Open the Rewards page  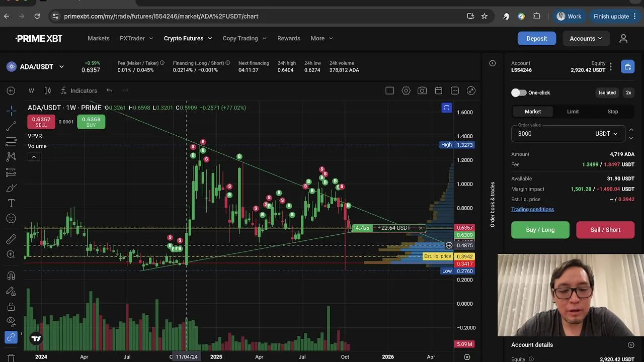click(x=289, y=38)
